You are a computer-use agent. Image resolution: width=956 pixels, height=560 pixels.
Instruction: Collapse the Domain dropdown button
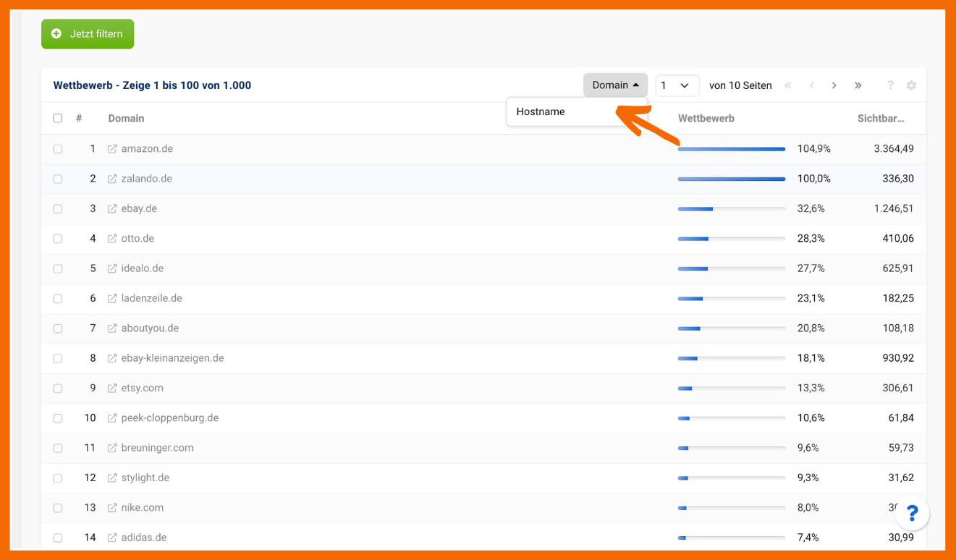[x=615, y=85]
